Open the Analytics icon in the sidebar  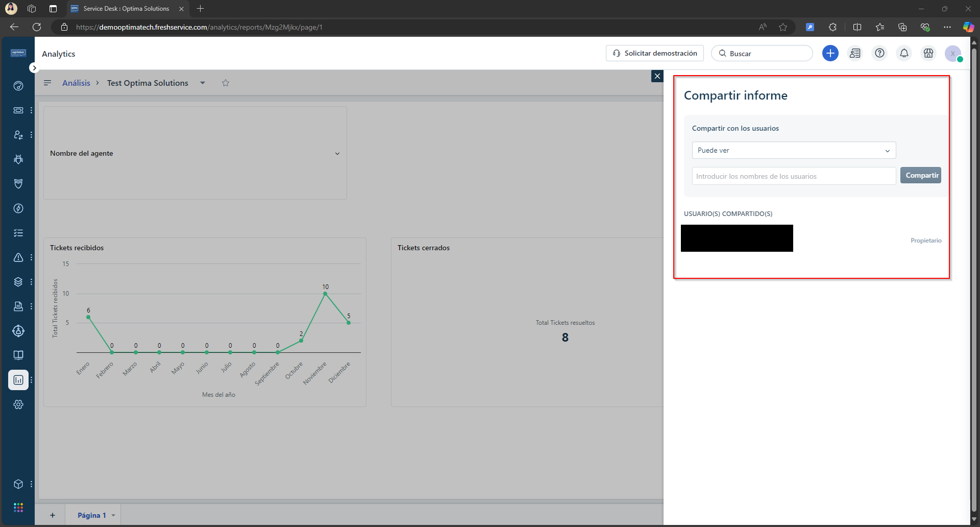18,380
